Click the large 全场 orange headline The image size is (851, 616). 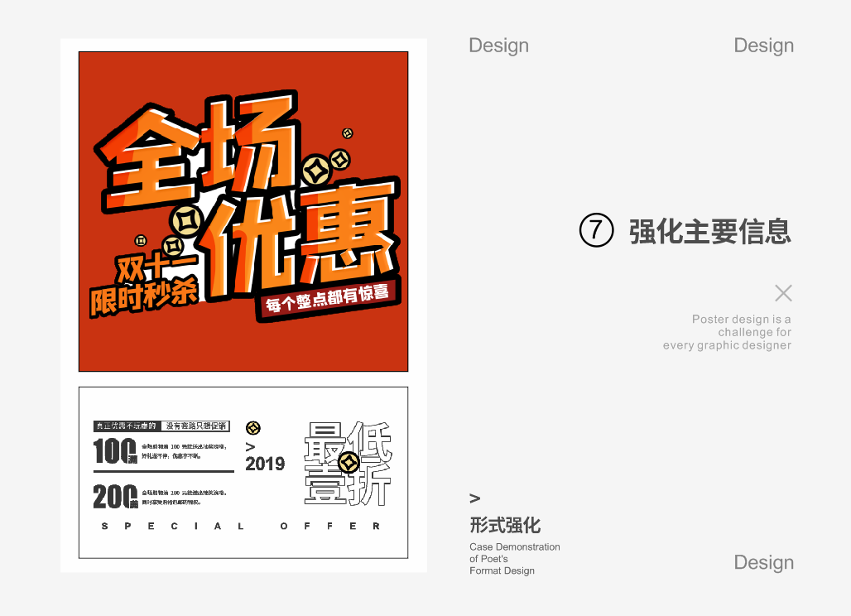[201, 152]
